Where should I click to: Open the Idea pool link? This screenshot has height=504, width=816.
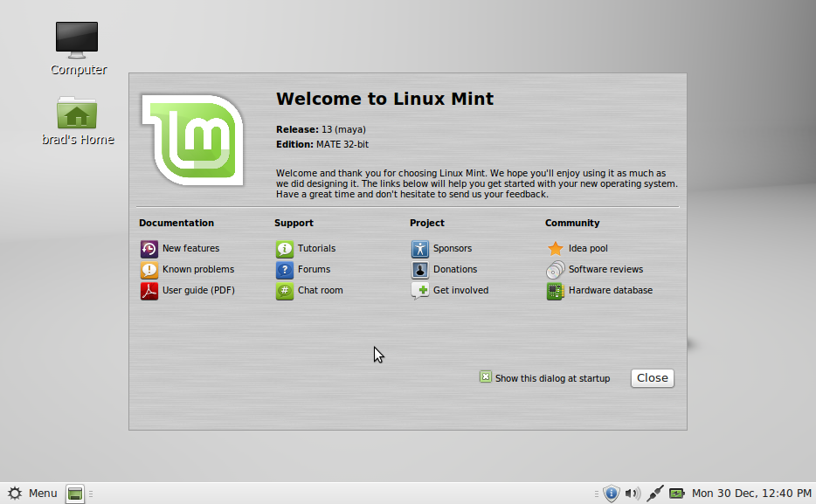coord(588,249)
